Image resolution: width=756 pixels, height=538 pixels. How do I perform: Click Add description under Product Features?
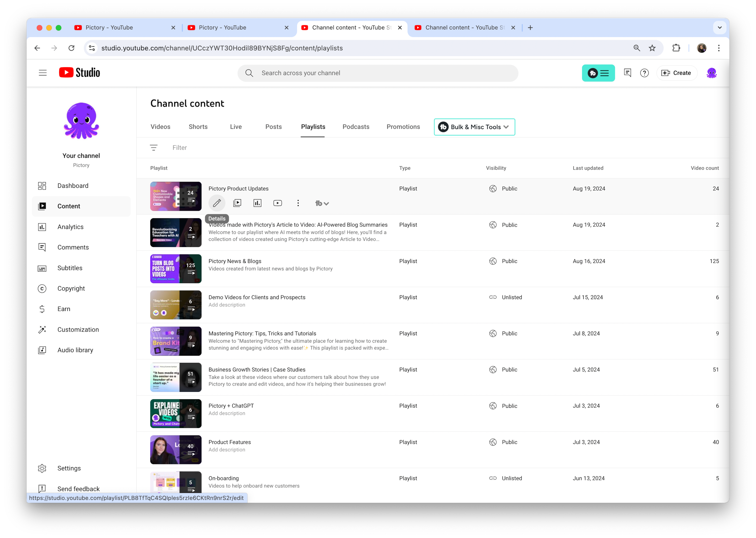227,450
